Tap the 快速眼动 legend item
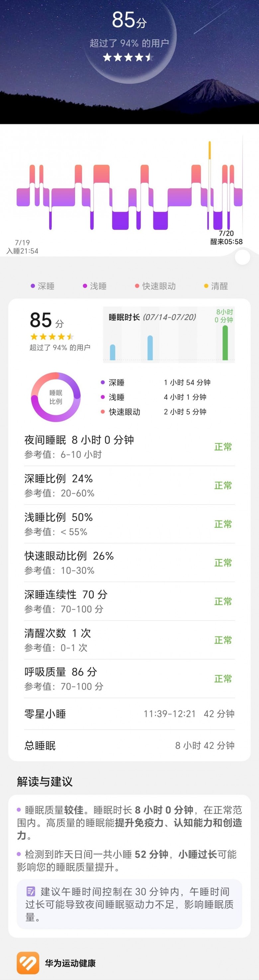Image resolution: width=259 pixels, height=980 pixels. pos(155,286)
